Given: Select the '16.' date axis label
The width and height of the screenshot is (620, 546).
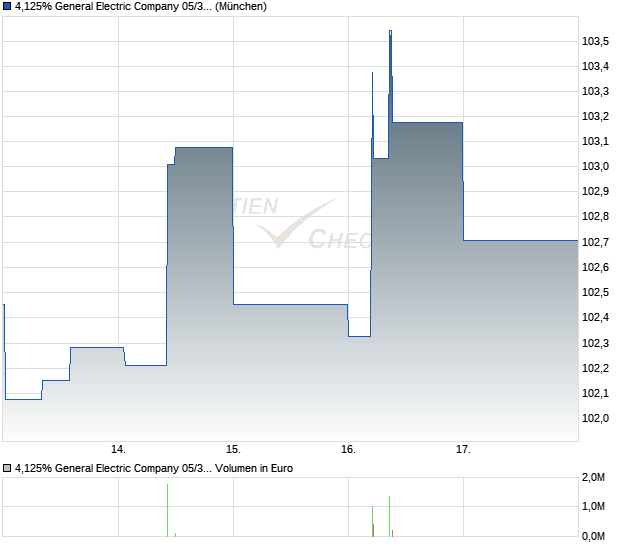Looking at the screenshot, I should pyautogui.click(x=348, y=449).
